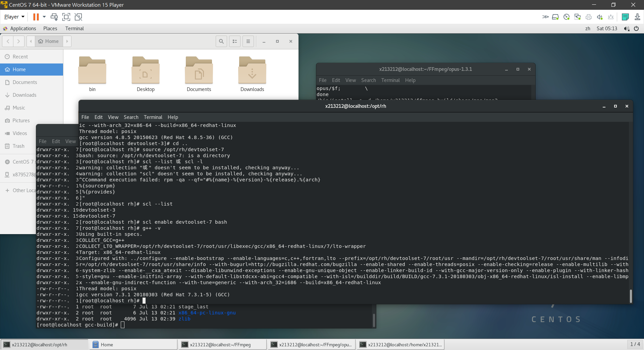The height and width of the screenshot is (350, 644).
Task: Click the VMware printer device icon
Action: click(589, 17)
